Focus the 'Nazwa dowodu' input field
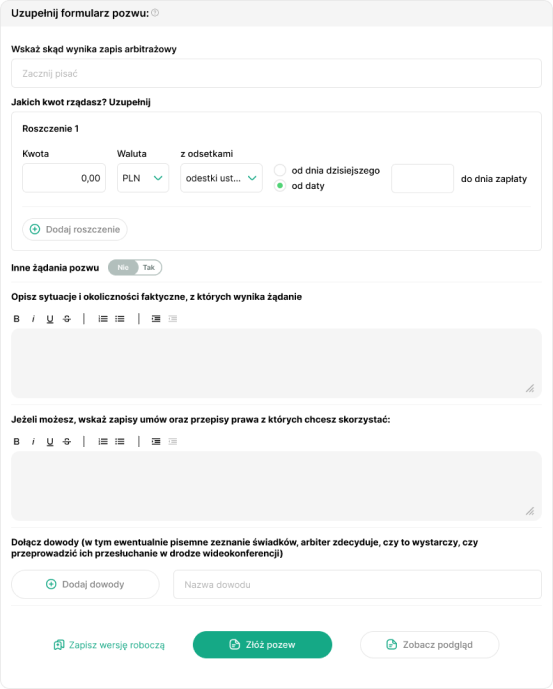553x689 pixels. [x=357, y=584]
